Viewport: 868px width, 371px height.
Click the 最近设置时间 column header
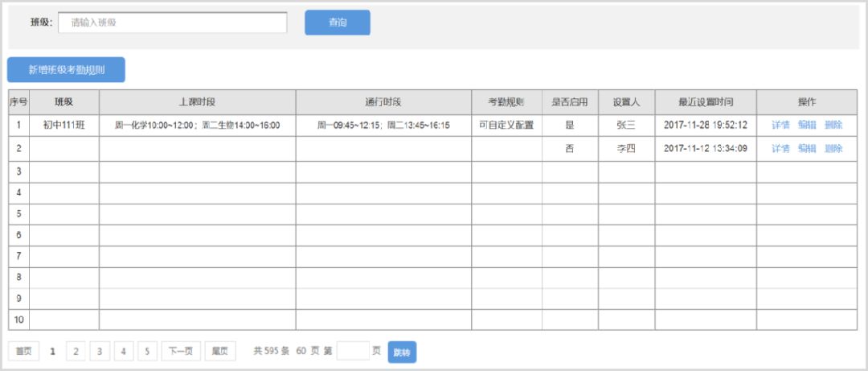706,102
